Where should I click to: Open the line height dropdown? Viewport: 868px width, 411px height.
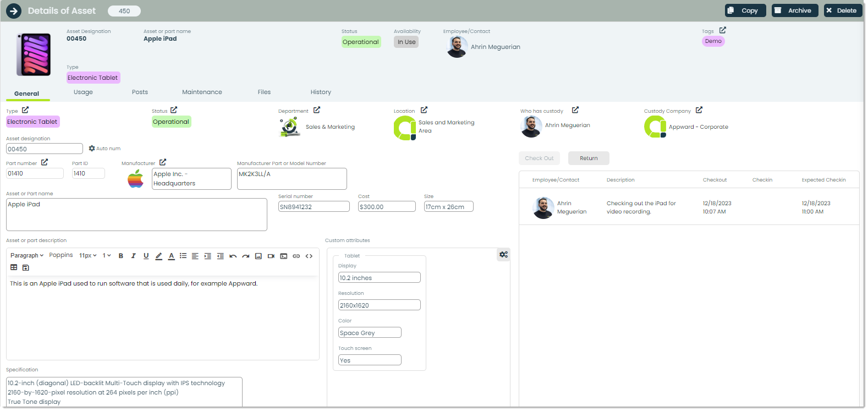[107, 255]
